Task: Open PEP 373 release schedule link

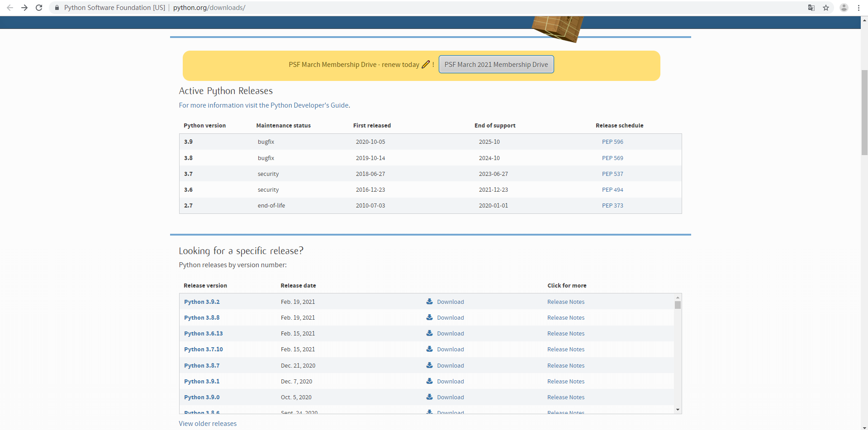Action: click(612, 206)
